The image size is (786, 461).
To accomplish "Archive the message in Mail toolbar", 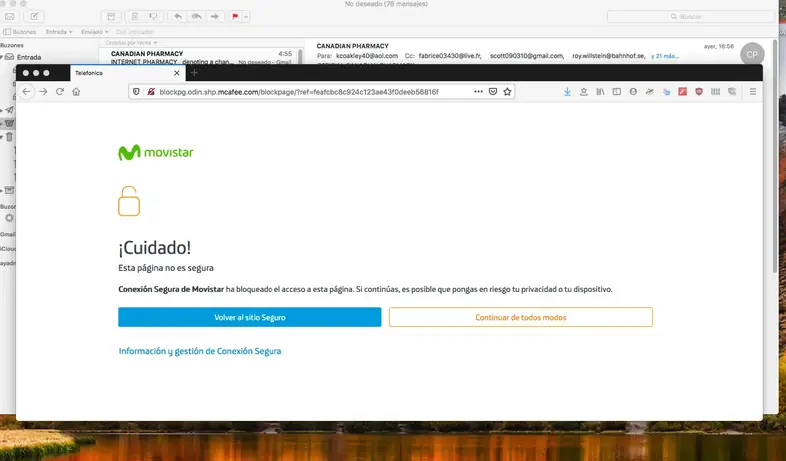I will (111, 17).
